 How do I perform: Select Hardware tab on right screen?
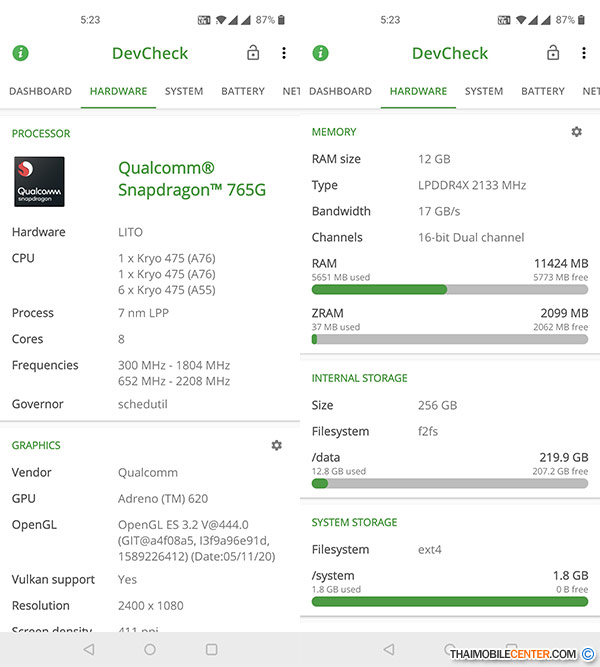pos(418,91)
